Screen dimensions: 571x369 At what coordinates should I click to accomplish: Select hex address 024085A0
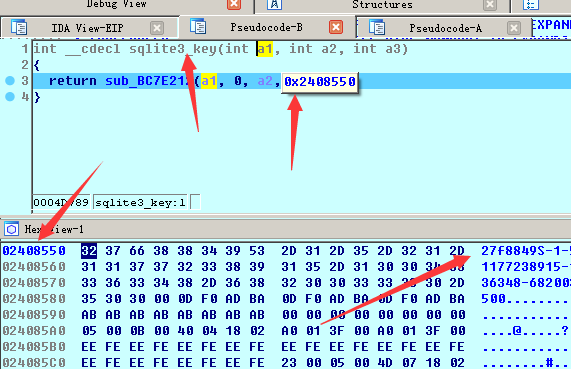click(34, 331)
